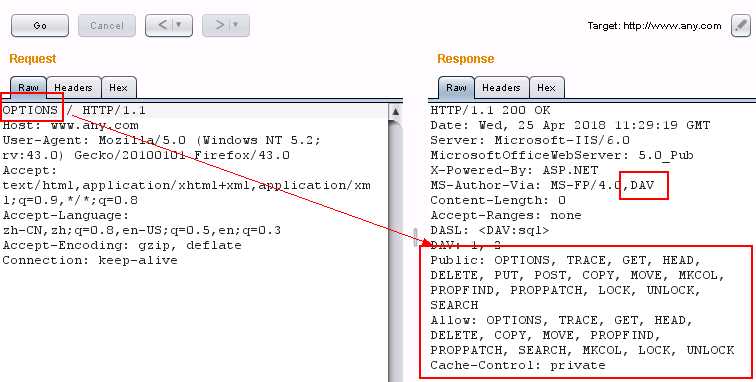Click the Host: www.any.com request line
The width and height of the screenshot is (756, 382).
(x=70, y=125)
